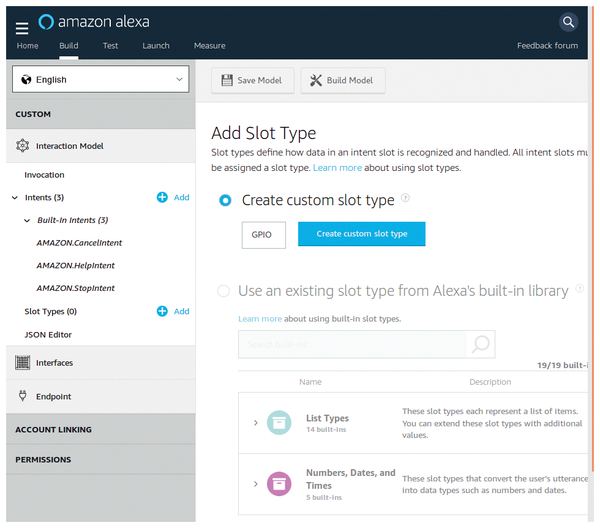Expand the List Types row chevron

256,422
